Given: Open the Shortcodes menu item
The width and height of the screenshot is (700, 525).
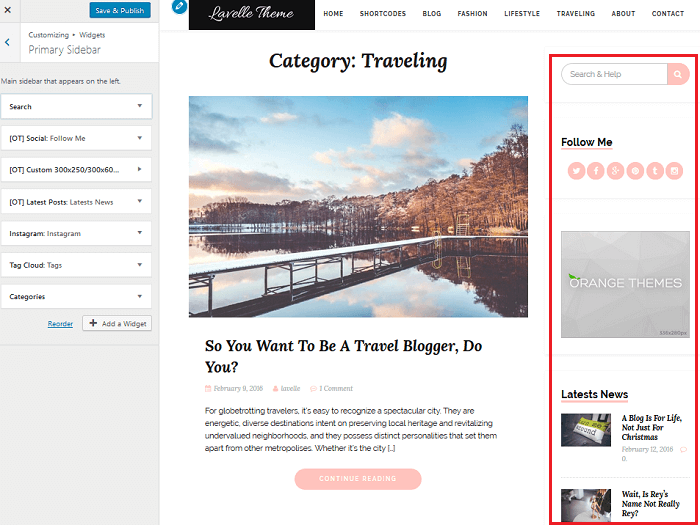Looking at the screenshot, I should click(383, 14).
